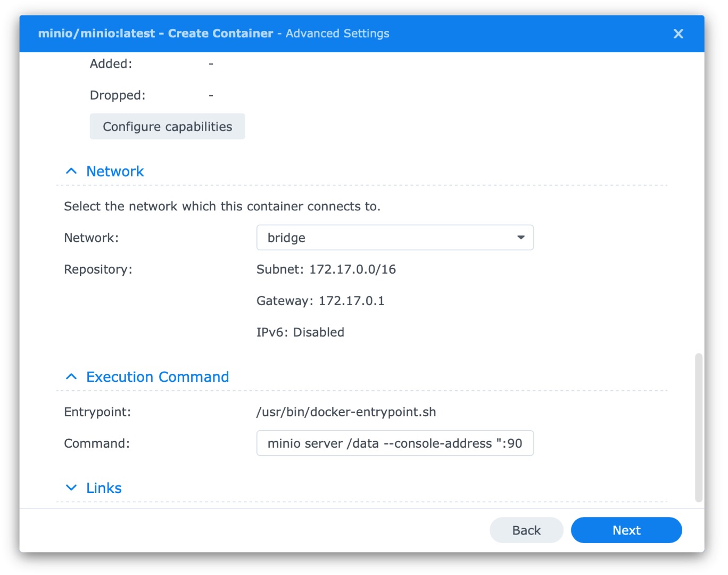728x575 pixels.
Task: Collapse the Network section chevron
Action: (x=71, y=171)
